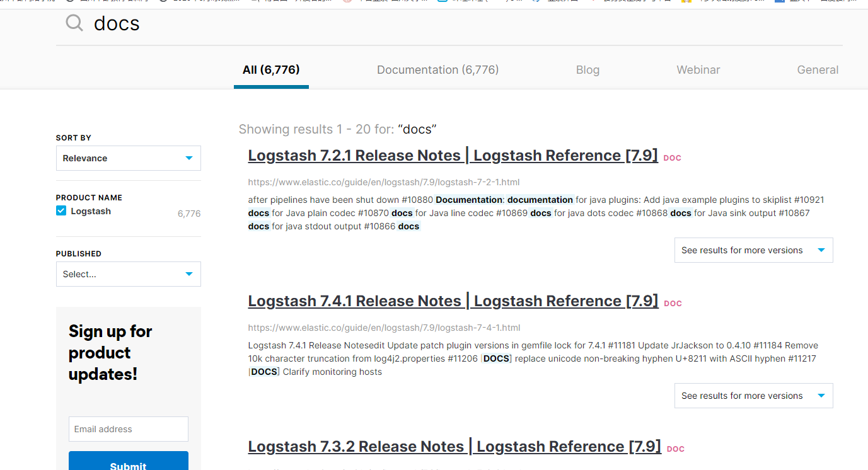This screenshot has width=868, height=470.
Task: Open Logstash 7.2.1 Release Notes result
Action: pyautogui.click(x=453, y=156)
